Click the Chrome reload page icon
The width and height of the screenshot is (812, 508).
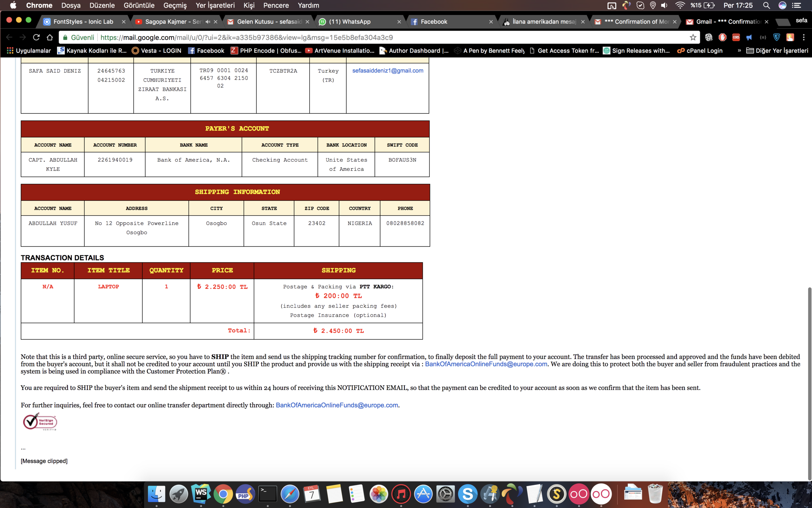(36, 37)
